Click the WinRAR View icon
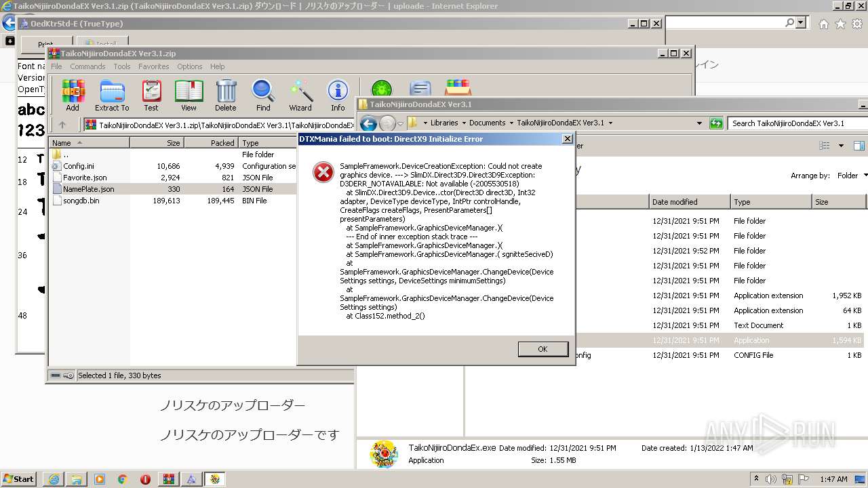 [189, 96]
